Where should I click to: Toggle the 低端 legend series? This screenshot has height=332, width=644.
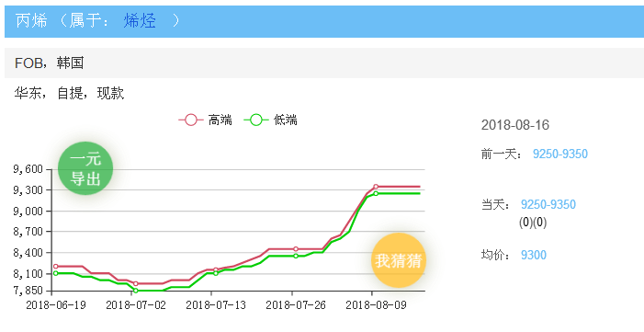point(271,120)
